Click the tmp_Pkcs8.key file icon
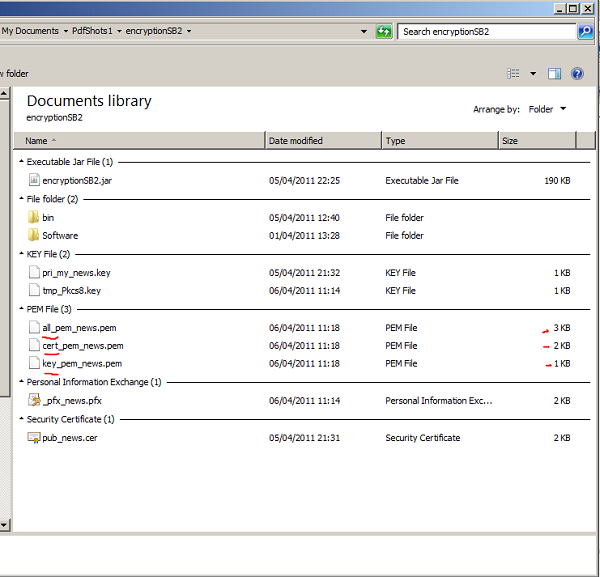Image resolution: width=600 pixels, height=577 pixels. (34, 290)
